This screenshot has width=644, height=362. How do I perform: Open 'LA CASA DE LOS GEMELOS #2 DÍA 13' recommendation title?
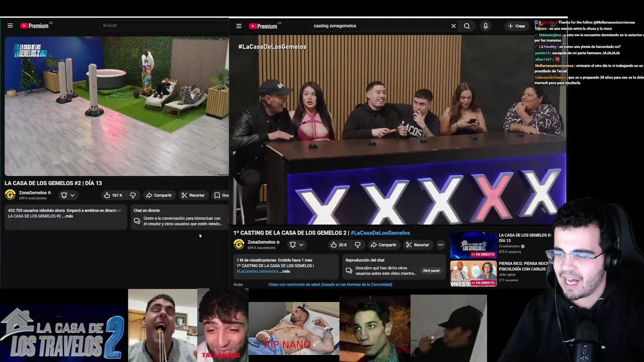pyautogui.click(x=525, y=238)
